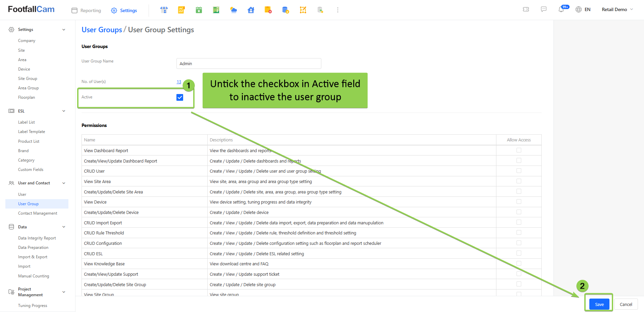Click the Settings gear icon in sidebar
644x312 pixels.
pyautogui.click(x=11, y=30)
